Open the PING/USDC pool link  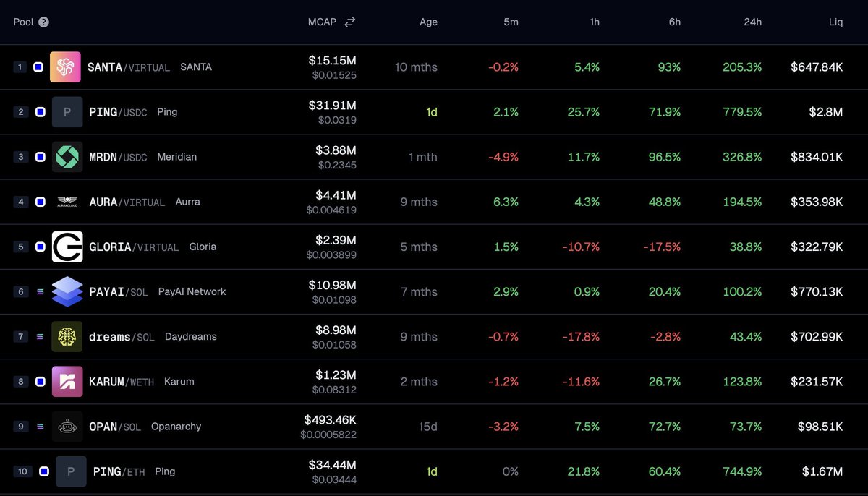118,112
